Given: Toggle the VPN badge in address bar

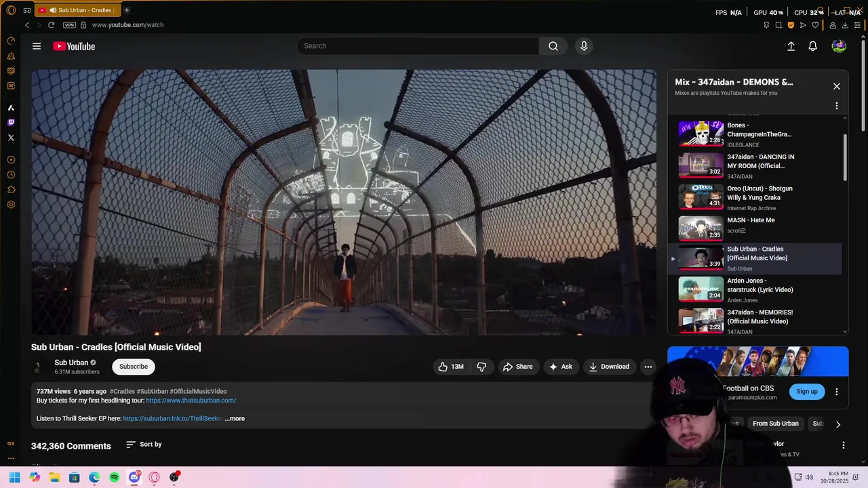Looking at the screenshot, I should click(x=69, y=25).
